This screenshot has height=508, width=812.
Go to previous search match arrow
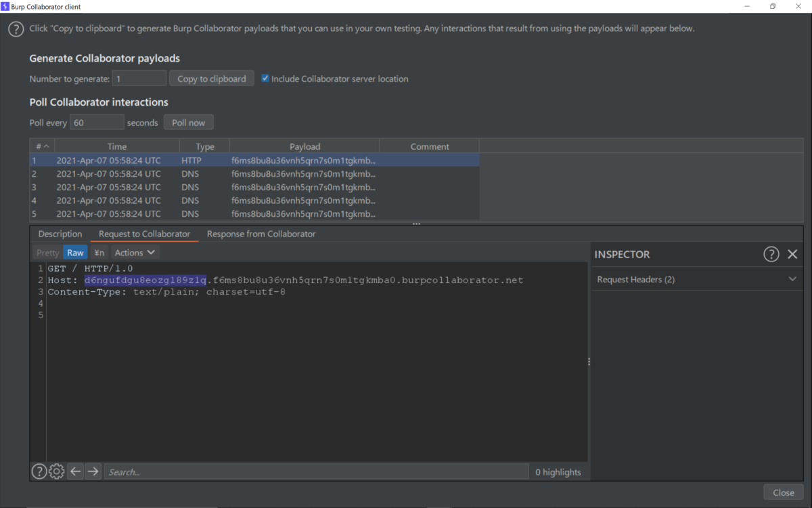coord(76,471)
